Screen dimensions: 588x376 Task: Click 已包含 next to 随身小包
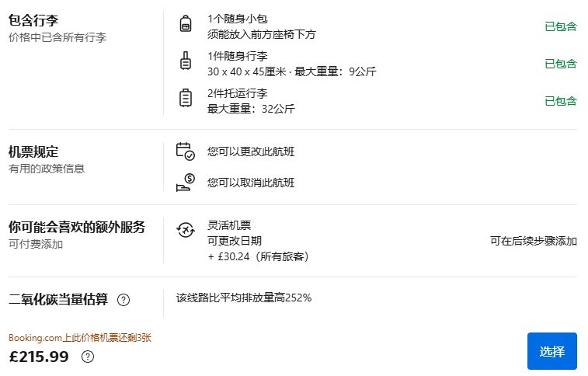(x=561, y=26)
